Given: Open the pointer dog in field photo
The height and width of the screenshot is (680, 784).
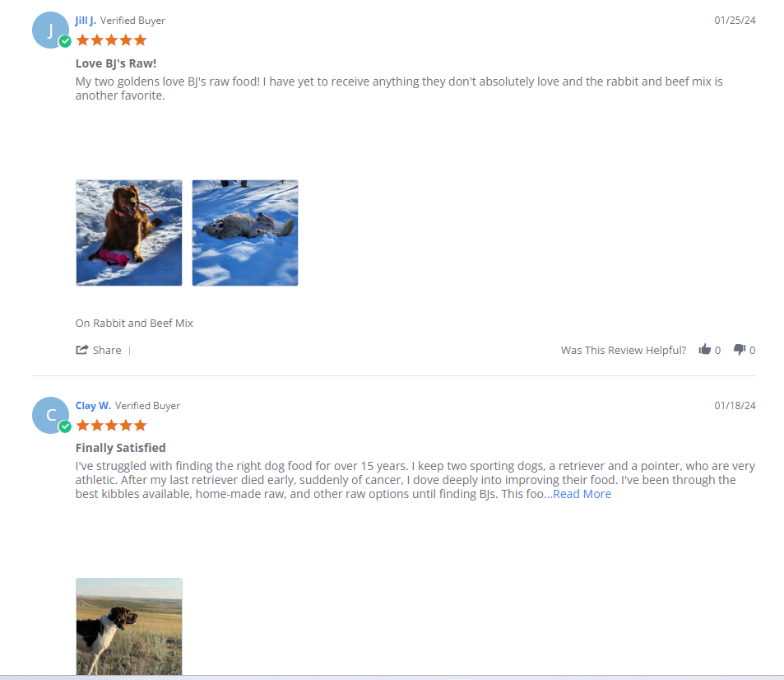Looking at the screenshot, I should click(129, 627).
